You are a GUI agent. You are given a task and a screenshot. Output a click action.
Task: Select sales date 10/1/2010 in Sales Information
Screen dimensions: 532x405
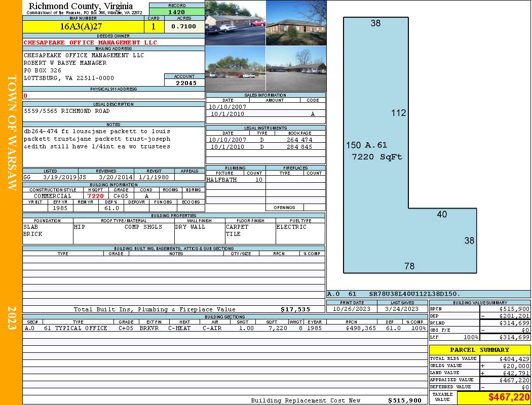(227, 114)
